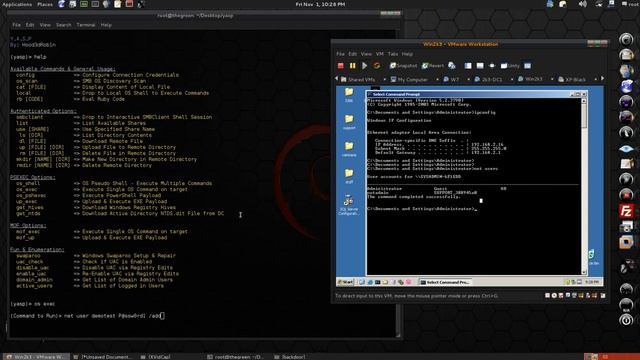
Task: Click the Windows Start button in the VM
Action: (x=346, y=282)
